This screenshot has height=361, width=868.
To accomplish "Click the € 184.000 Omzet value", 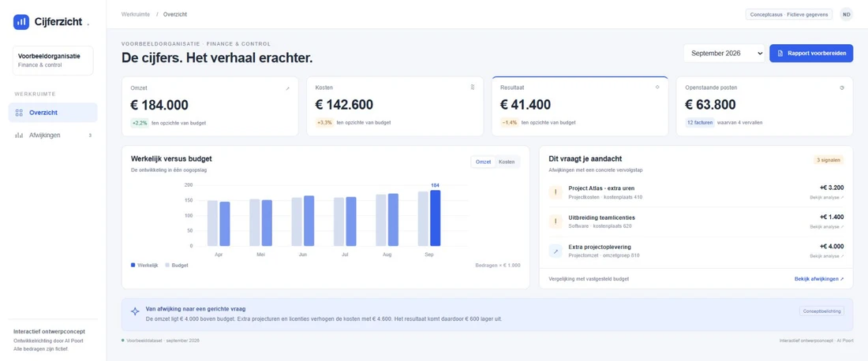I will tap(159, 105).
